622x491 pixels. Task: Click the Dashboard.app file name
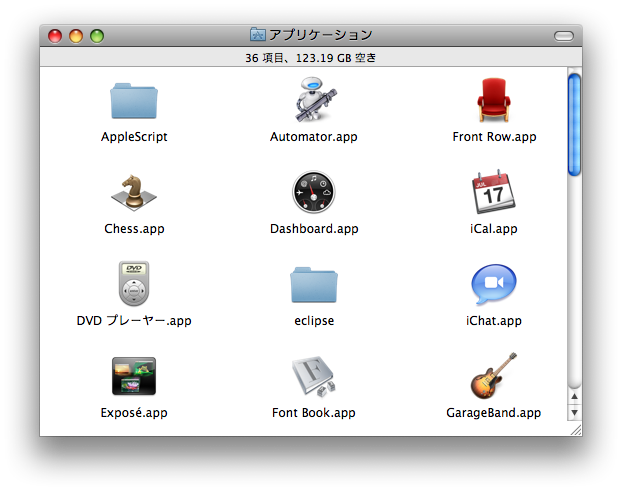coord(314,229)
